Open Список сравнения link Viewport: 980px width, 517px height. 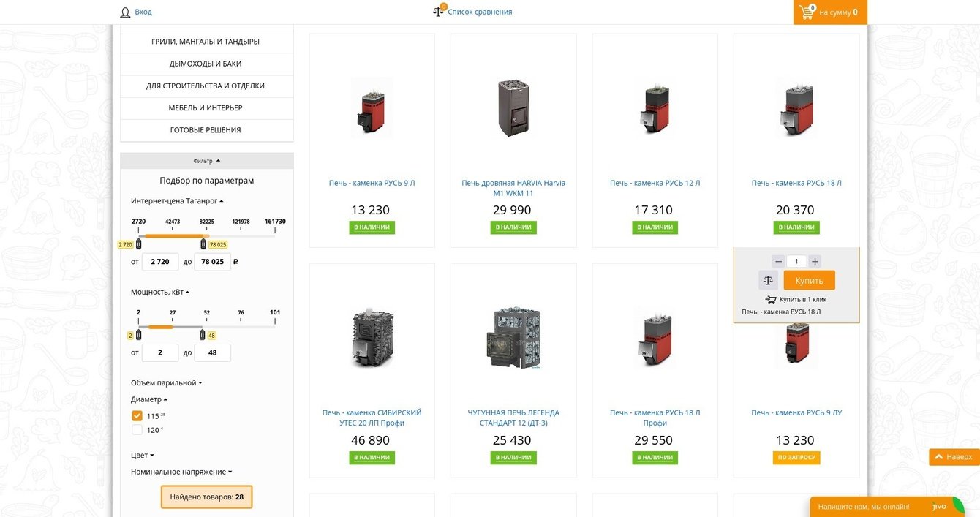[x=480, y=12]
